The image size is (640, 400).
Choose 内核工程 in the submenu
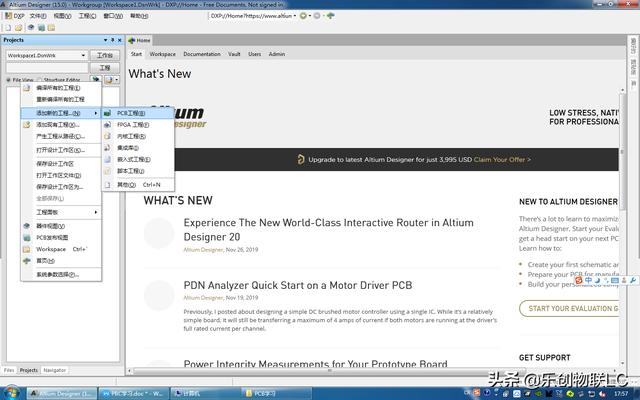(138, 136)
